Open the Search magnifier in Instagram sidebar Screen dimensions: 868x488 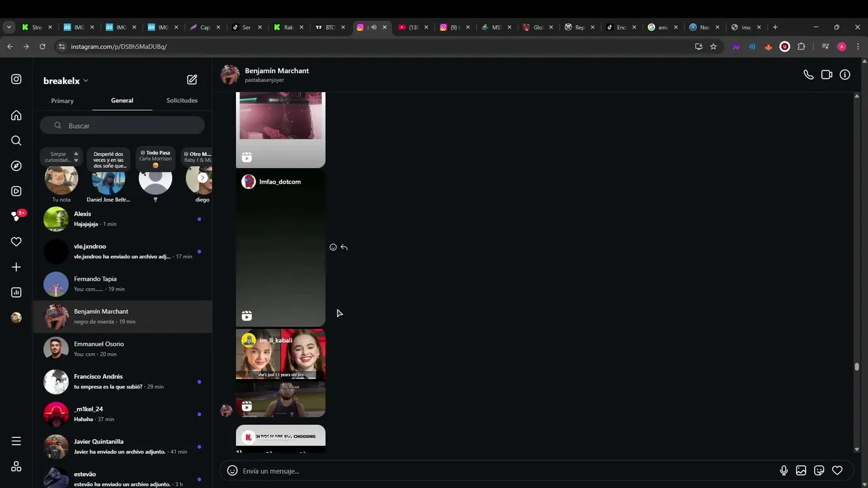click(16, 140)
